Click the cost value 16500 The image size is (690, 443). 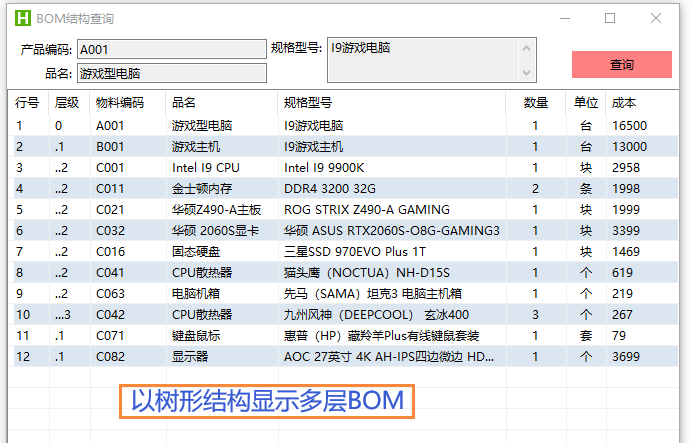click(629, 126)
